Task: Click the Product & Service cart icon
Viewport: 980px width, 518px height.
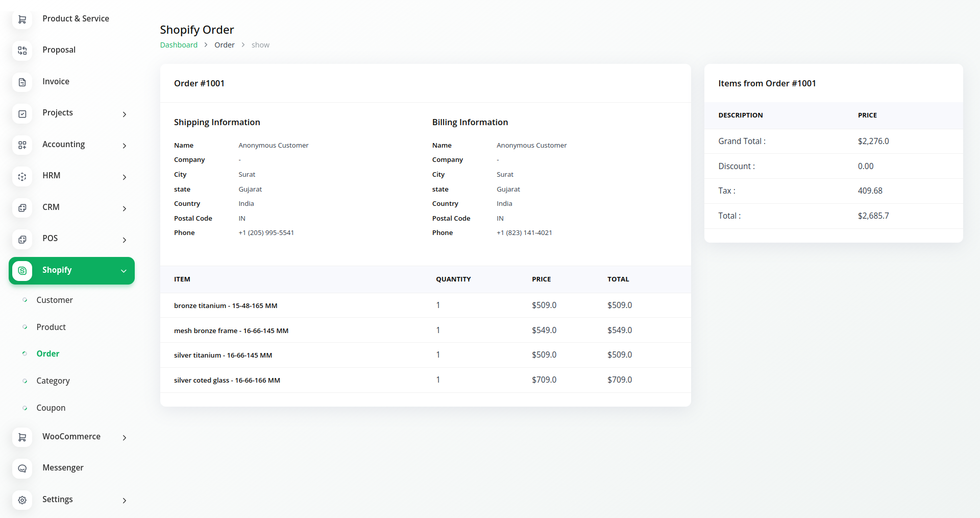Action: 22,19
